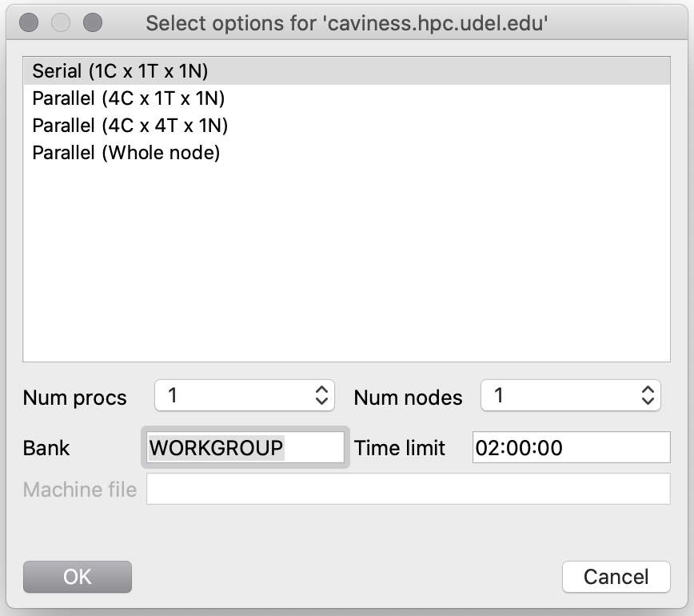
Task: Focus the Time limit input field
Action: [570, 448]
